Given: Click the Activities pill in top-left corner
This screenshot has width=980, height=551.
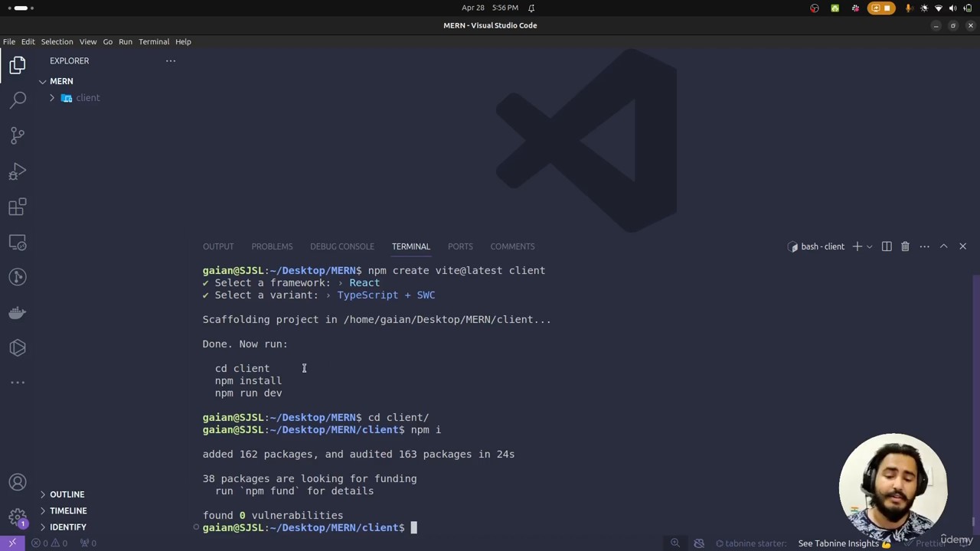Looking at the screenshot, I should click(21, 8).
